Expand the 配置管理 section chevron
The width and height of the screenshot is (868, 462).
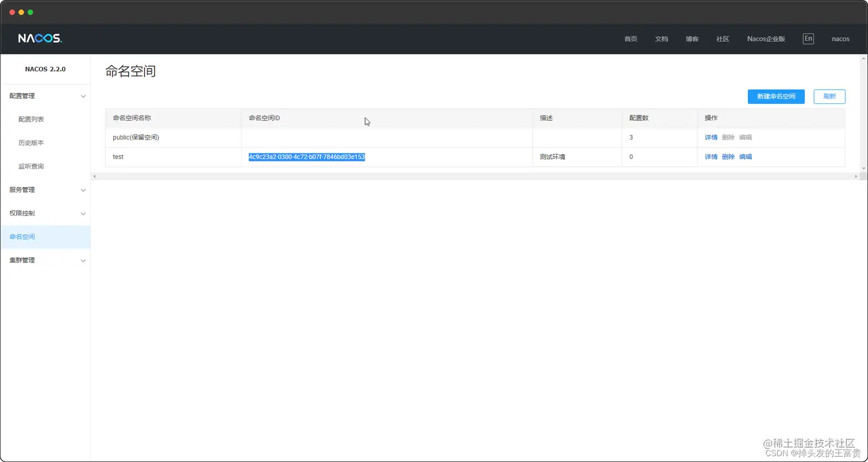tap(84, 96)
